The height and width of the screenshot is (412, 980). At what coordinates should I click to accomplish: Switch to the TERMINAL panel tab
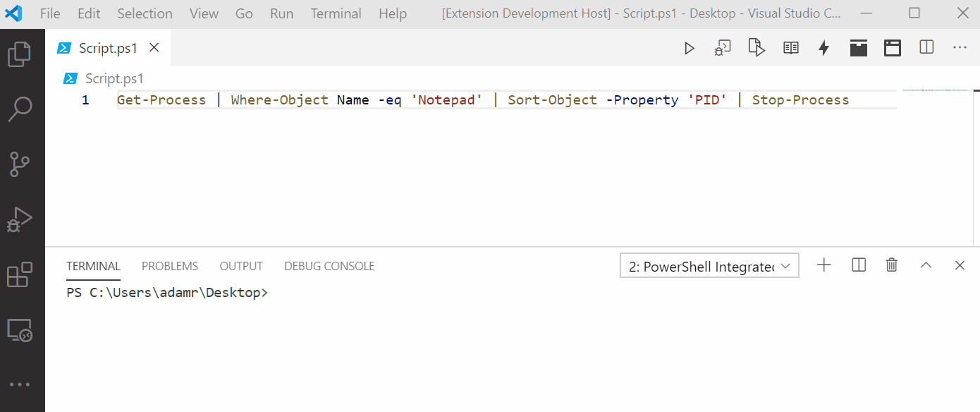pos(93,266)
